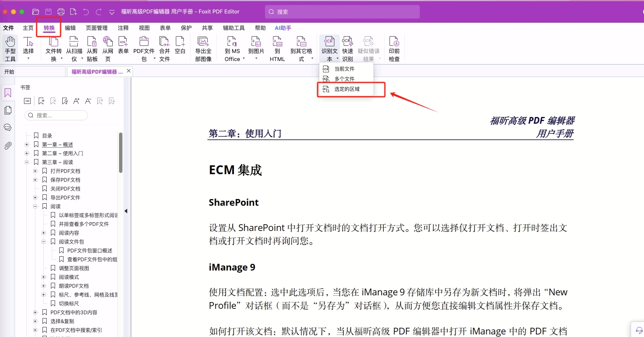The image size is (644, 337).
Task: Click the 快速识别 quick OCR button
Action: tap(347, 49)
